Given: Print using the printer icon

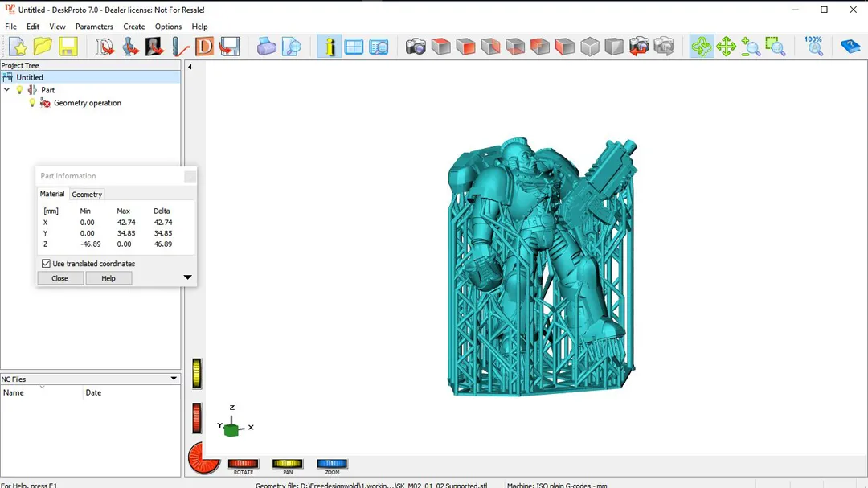Looking at the screenshot, I should click(266, 47).
